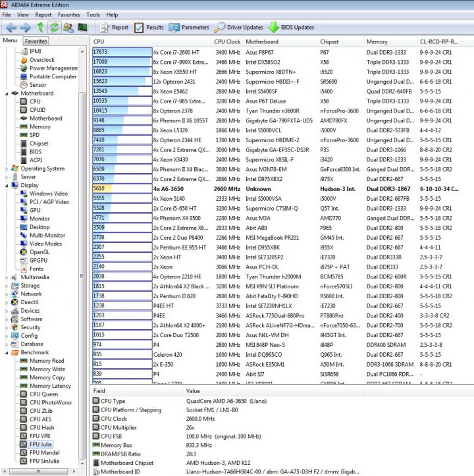Select the highlighted 5610 score bar

[x=122, y=188]
